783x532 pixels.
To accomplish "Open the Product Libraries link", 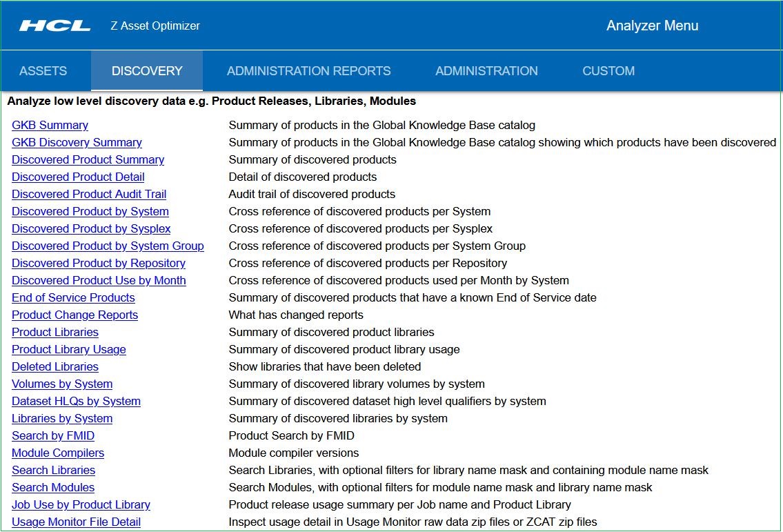I will pos(55,332).
